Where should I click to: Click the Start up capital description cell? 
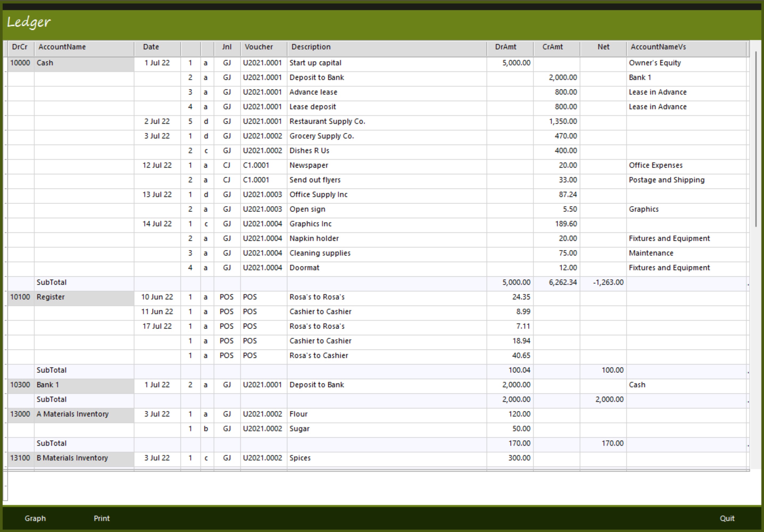point(315,63)
